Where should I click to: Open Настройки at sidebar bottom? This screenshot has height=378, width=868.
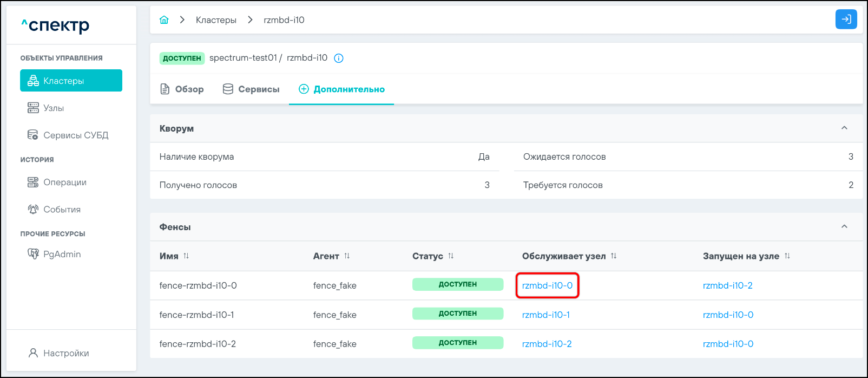click(65, 353)
